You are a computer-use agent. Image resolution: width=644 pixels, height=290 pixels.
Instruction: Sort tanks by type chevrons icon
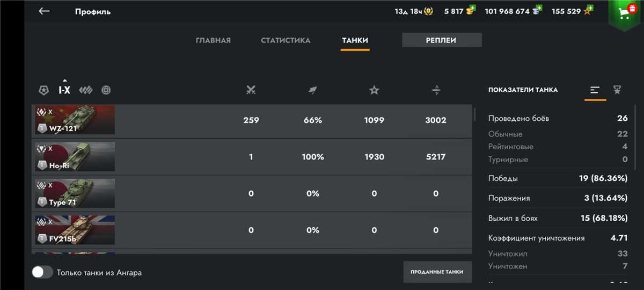point(86,90)
